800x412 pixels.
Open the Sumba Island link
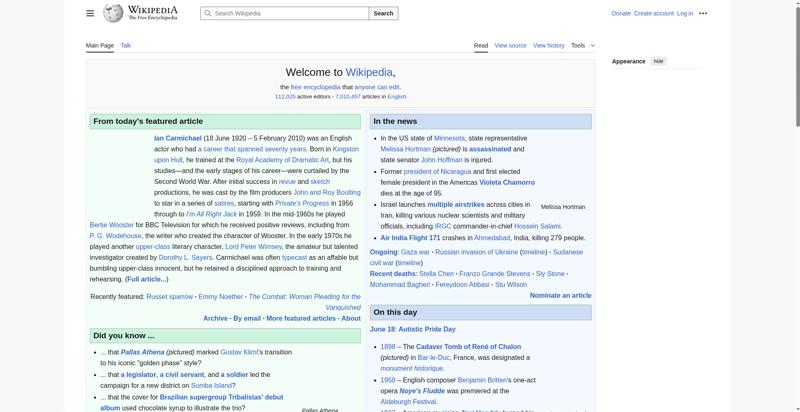tap(212, 385)
